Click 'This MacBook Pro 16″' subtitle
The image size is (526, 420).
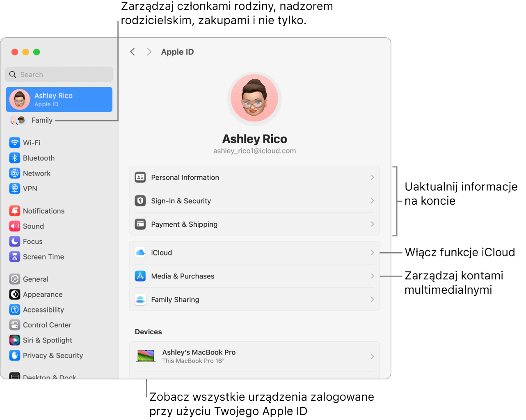click(193, 361)
